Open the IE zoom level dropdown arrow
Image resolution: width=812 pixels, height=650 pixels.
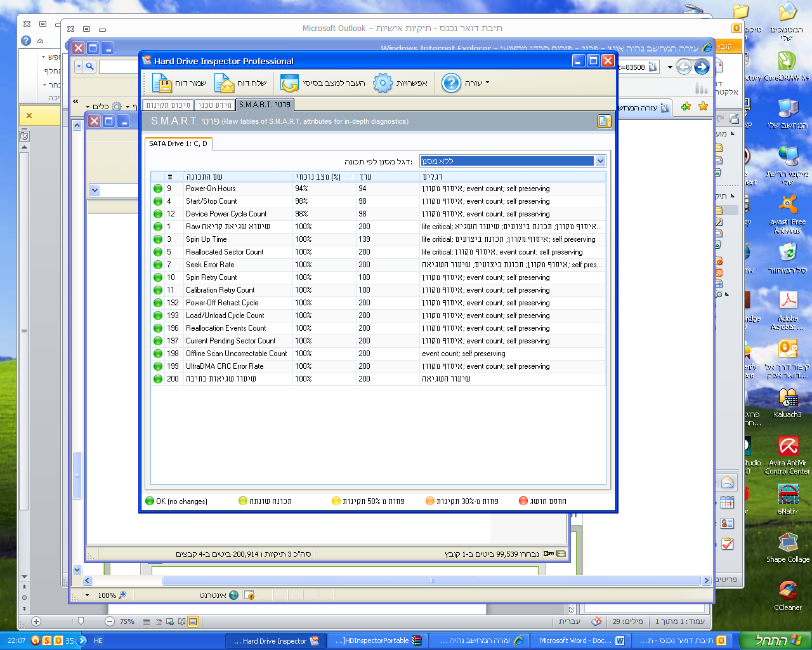(x=88, y=595)
